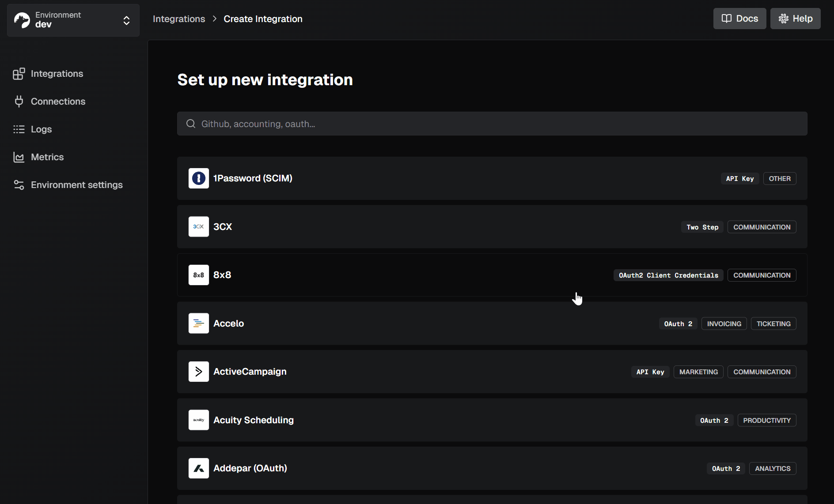This screenshot has height=504, width=834.
Task: Open Environment settings in the sidebar
Action: pos(77,185)
